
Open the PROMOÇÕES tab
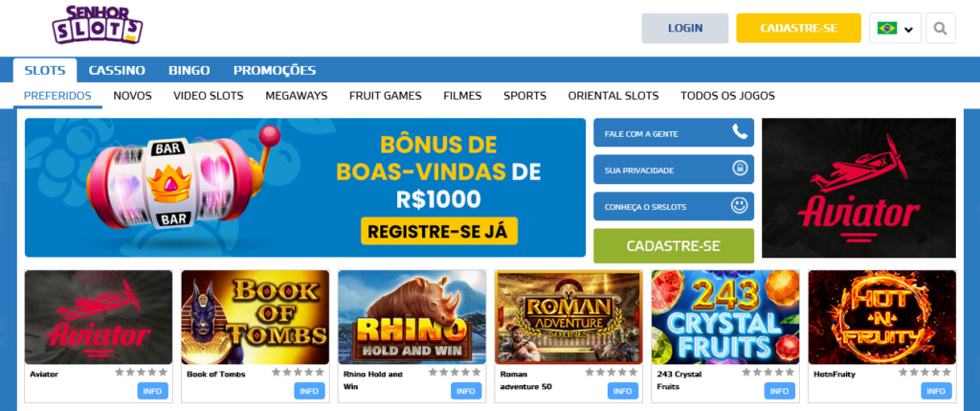coord(275,71)
